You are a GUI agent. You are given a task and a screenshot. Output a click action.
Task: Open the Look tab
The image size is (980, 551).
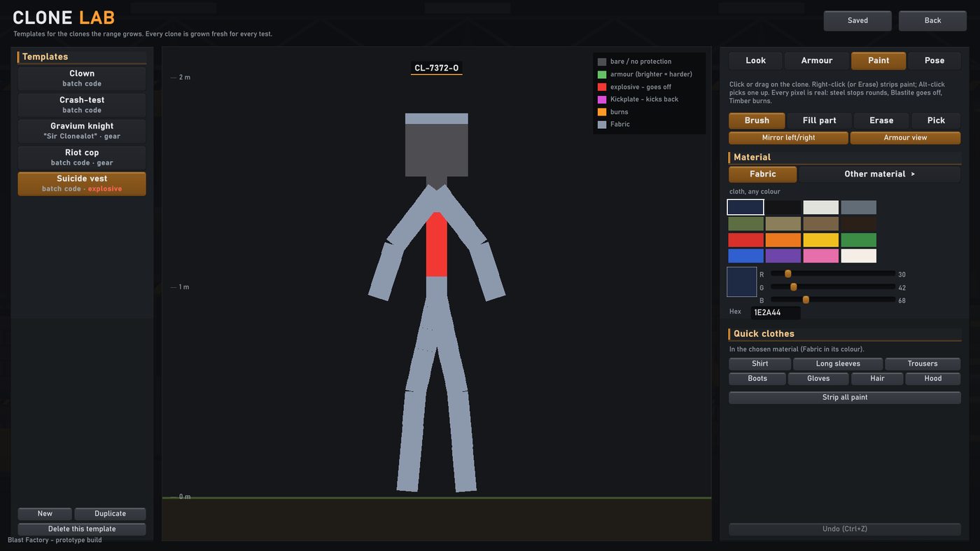point(755,61)
